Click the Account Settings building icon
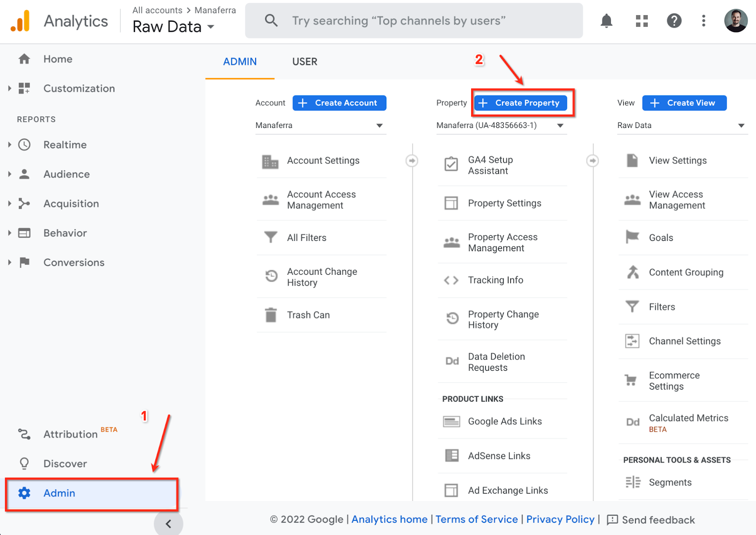This screenshot has height=535, width=756. pyautogui.click(x=270, y=161)
